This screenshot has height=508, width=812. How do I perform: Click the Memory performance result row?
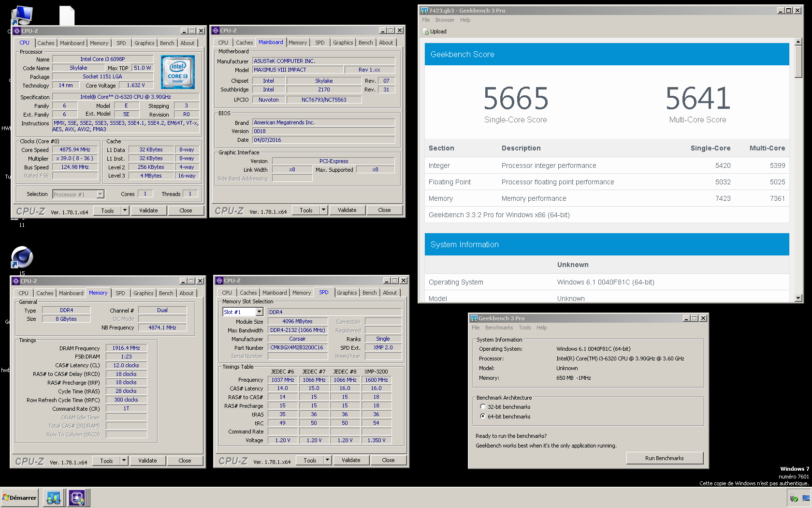tap(607, 198)
